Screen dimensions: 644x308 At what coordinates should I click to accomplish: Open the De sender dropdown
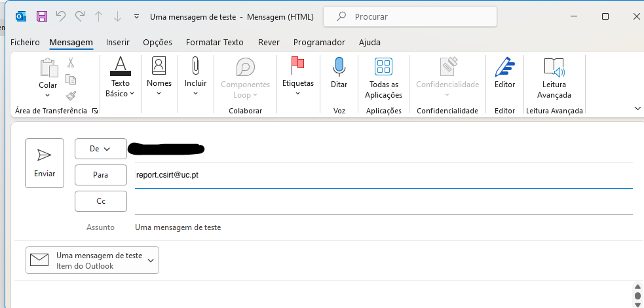[101, 149]
